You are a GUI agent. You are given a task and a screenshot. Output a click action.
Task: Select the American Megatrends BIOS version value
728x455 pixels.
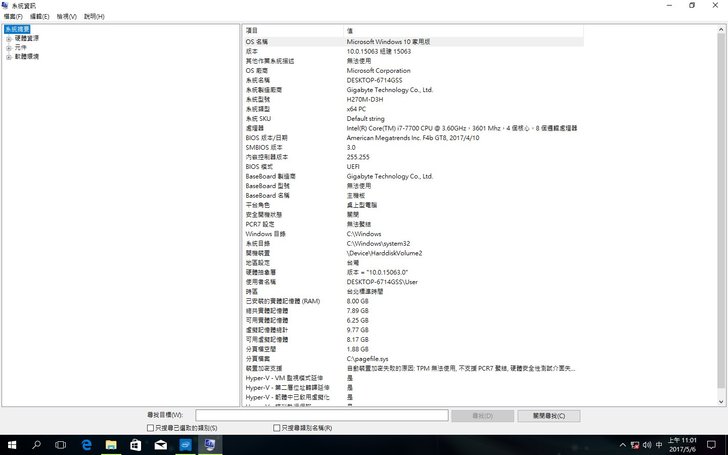click(413, 138)
